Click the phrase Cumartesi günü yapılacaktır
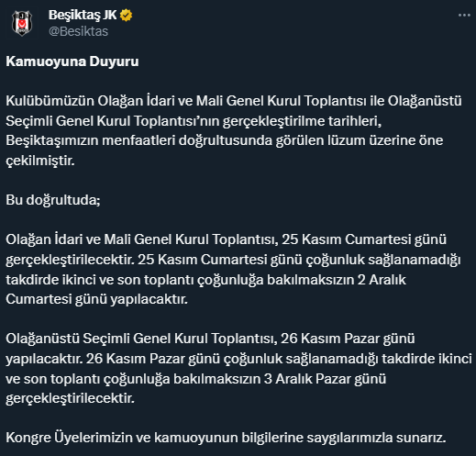Viewport: 476px width, 456px height. point(96,299)
